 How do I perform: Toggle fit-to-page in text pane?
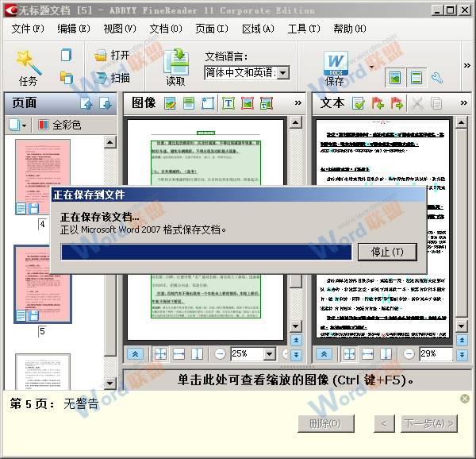[x=349, y=354]
